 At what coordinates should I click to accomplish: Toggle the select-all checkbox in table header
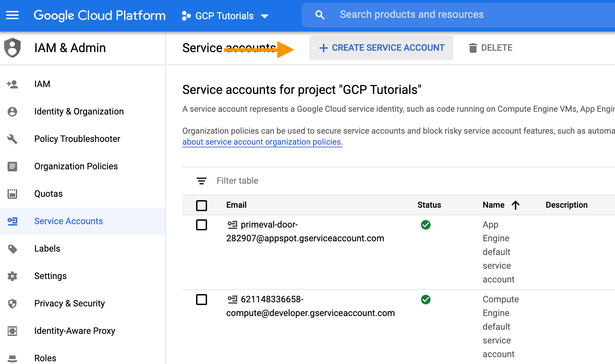coord(202,205)
